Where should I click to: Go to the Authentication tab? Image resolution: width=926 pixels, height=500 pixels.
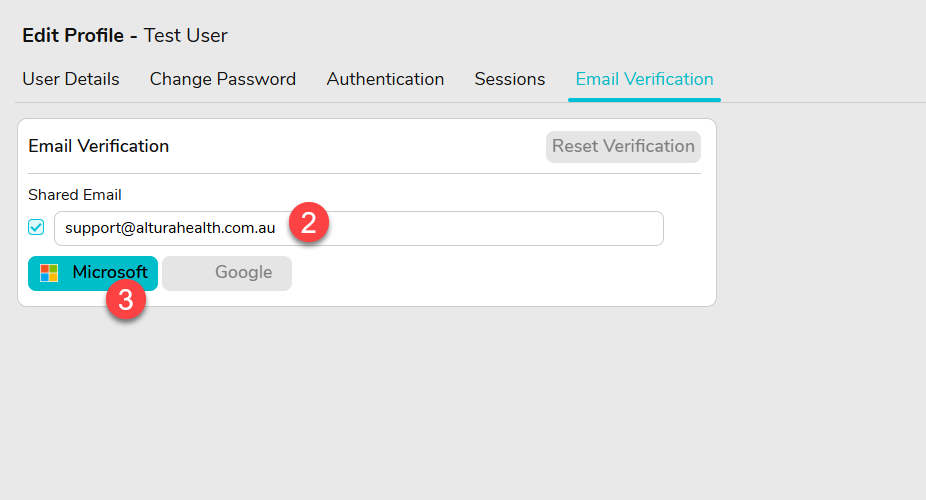pos(385,79)
